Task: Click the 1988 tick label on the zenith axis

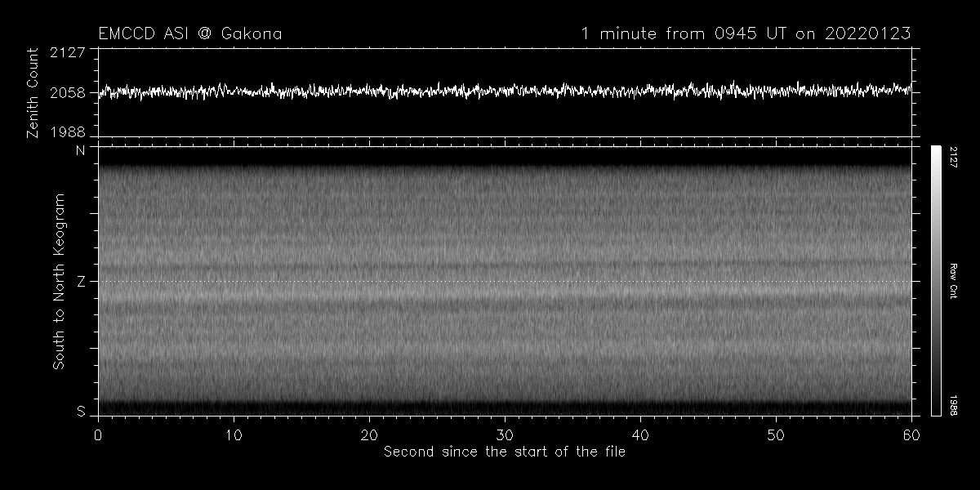Action: tap(69, 131)
